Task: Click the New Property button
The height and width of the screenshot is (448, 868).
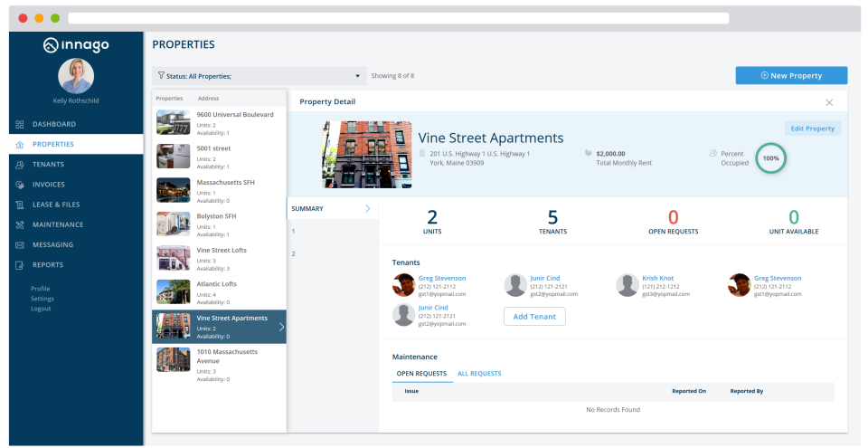Action: pyautogui.click(x=791, y=75)
